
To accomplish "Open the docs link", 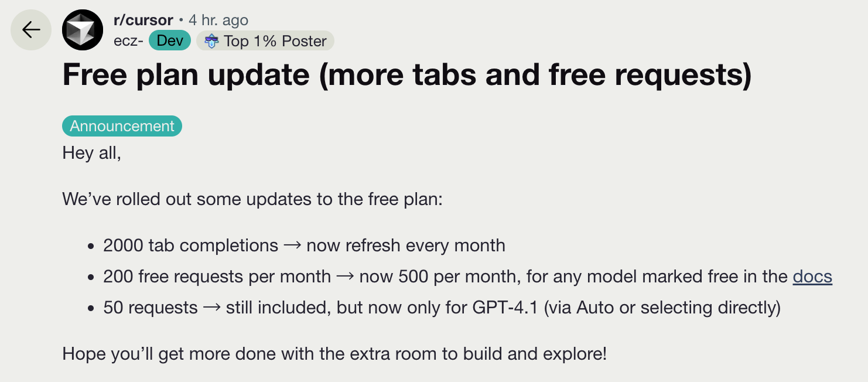I will coord(812,277).
